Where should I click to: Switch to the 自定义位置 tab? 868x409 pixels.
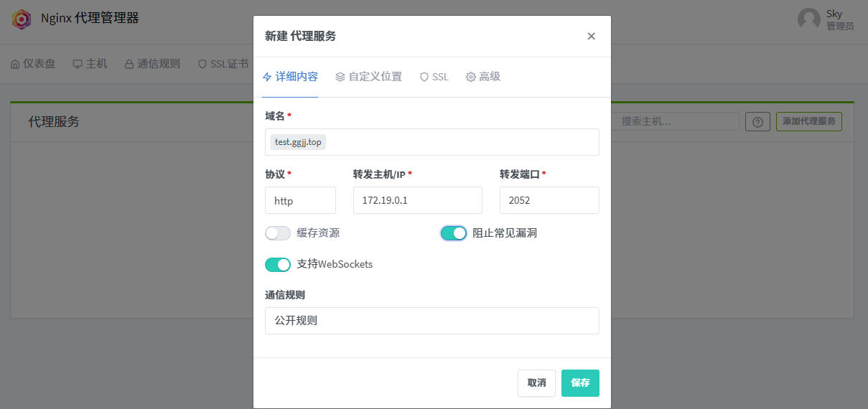pos(368,77)
